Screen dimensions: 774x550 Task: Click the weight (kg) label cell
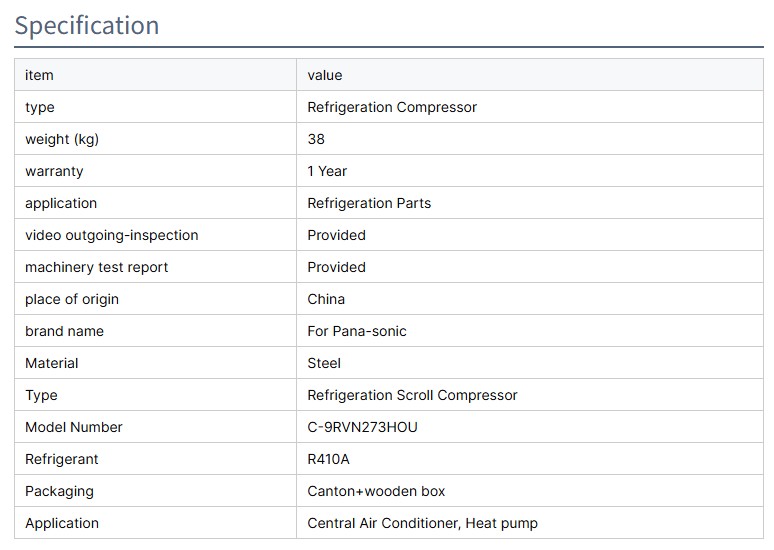point(62,139)
